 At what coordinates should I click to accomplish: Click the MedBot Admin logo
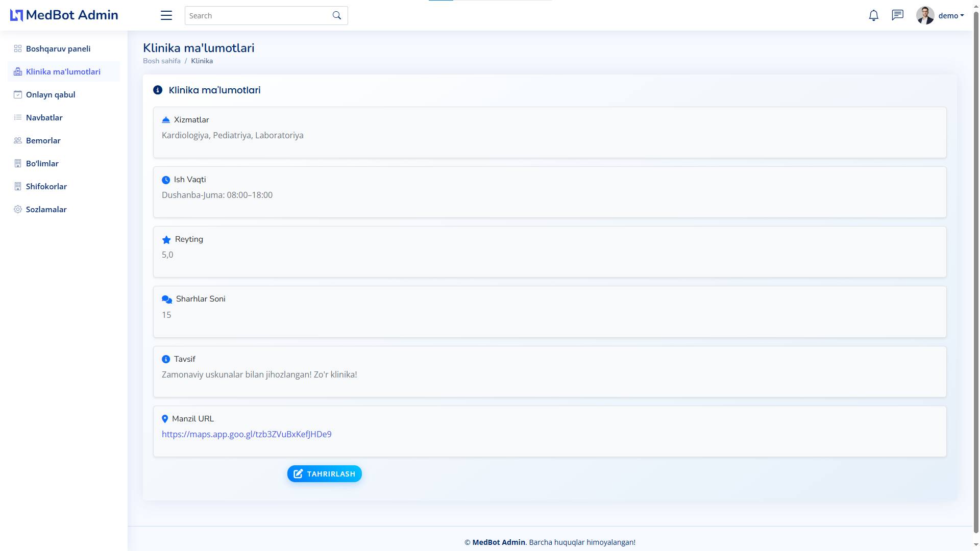64,15
